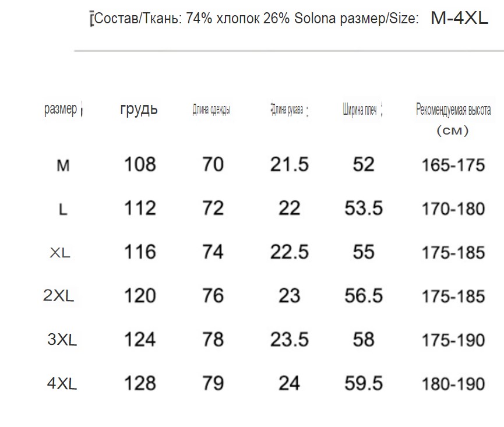Screen dimensions: 504x427
Task: Click the 'Рекомендуемая высота' header
Action: 453,110
